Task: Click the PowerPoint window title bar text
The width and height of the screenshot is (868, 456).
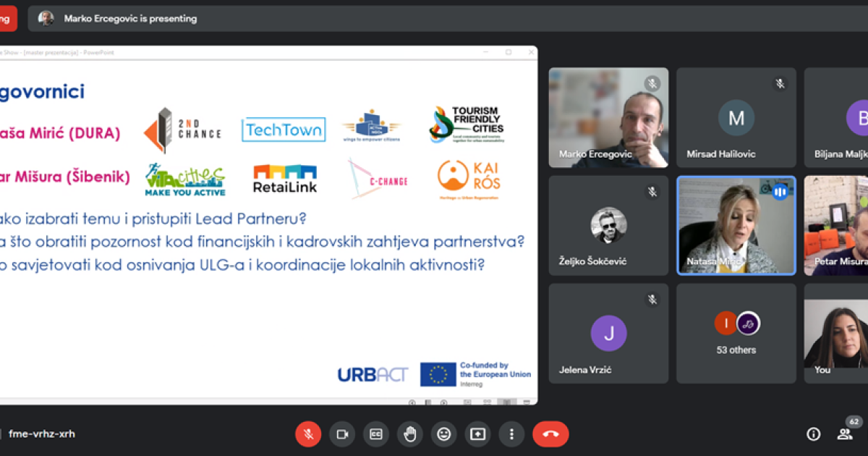Action: [x=57, y=52]
